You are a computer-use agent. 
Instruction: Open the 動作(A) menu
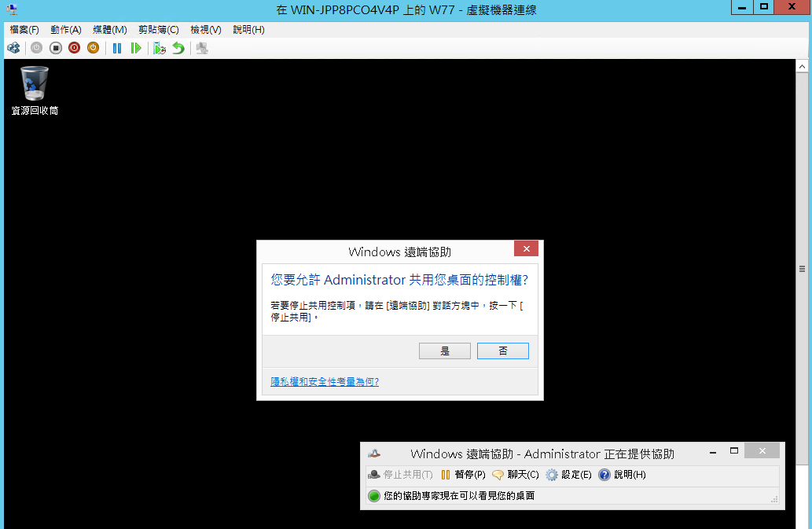pyautogui.click(x=66, y=30)
